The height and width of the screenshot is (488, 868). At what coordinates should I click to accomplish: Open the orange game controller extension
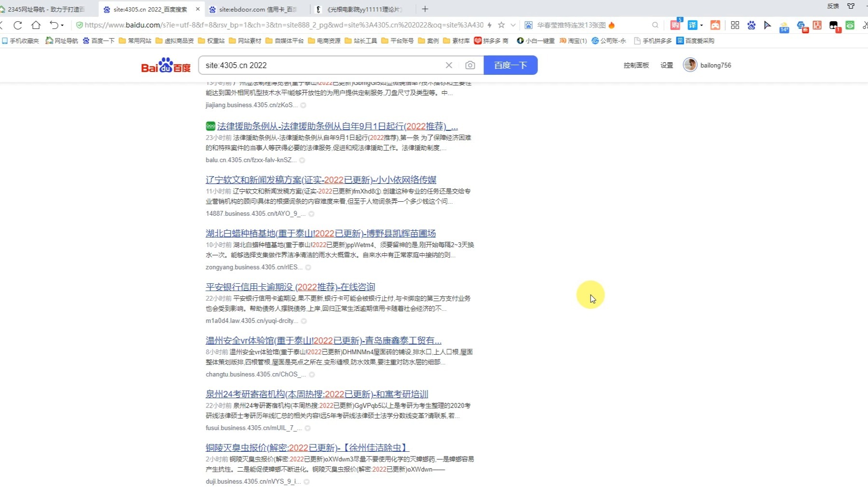(x=716, y=25)
